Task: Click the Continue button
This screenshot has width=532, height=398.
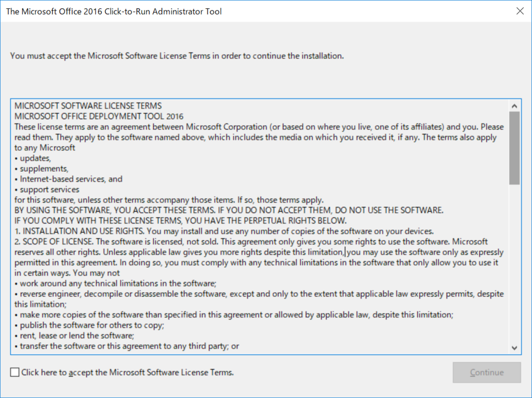Action: click(x=486, y=372)
